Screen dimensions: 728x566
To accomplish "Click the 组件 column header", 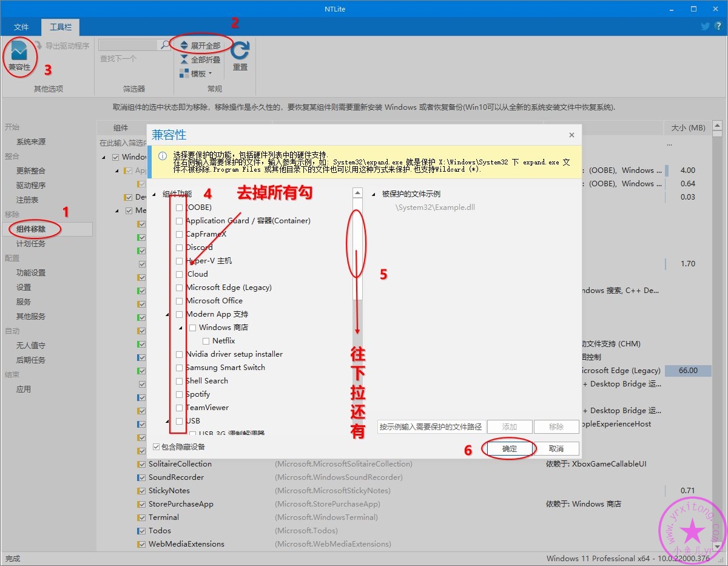I will pyautogui.click(x=121, y=127).
